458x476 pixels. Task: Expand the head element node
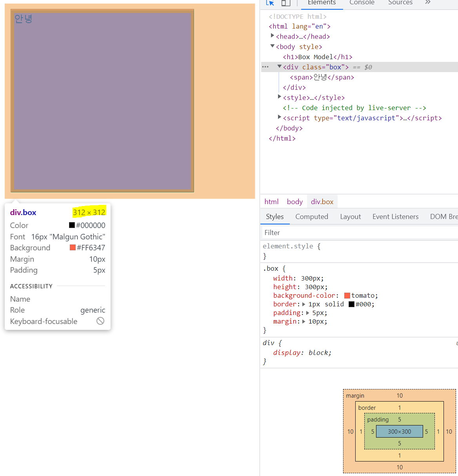coord(273,36)
